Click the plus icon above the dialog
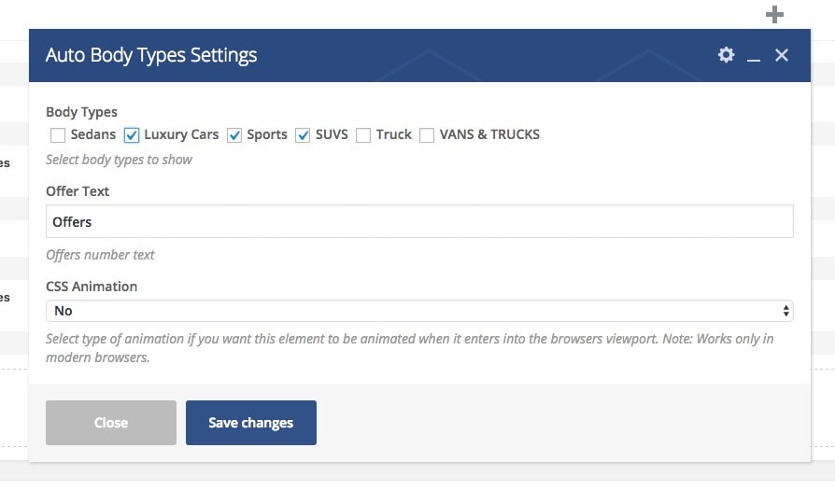This screenshot has height=504, width=835. click(x=774, y=14)
